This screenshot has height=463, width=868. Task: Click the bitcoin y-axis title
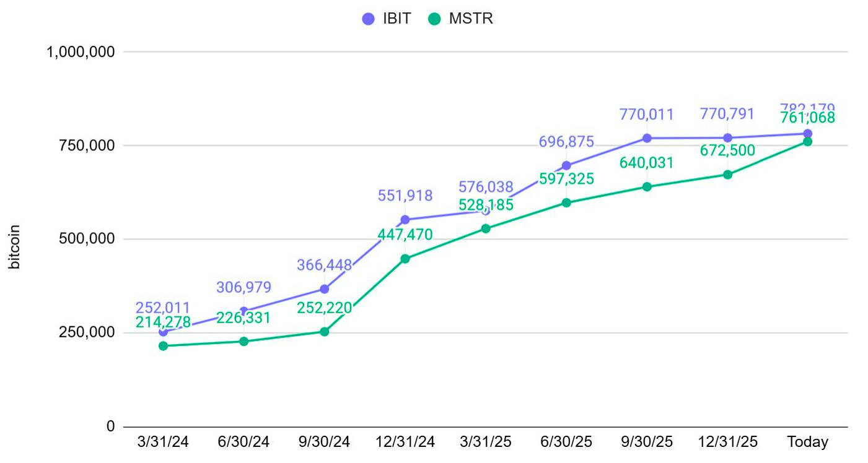click(15, 247)
